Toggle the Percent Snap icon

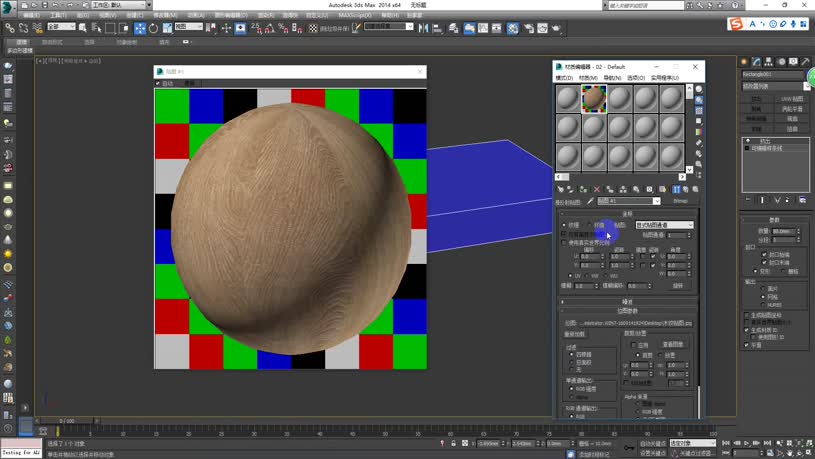[x=283, y=28]
